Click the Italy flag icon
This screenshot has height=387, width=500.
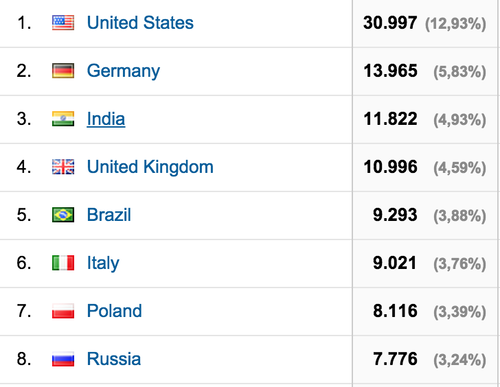63,263
